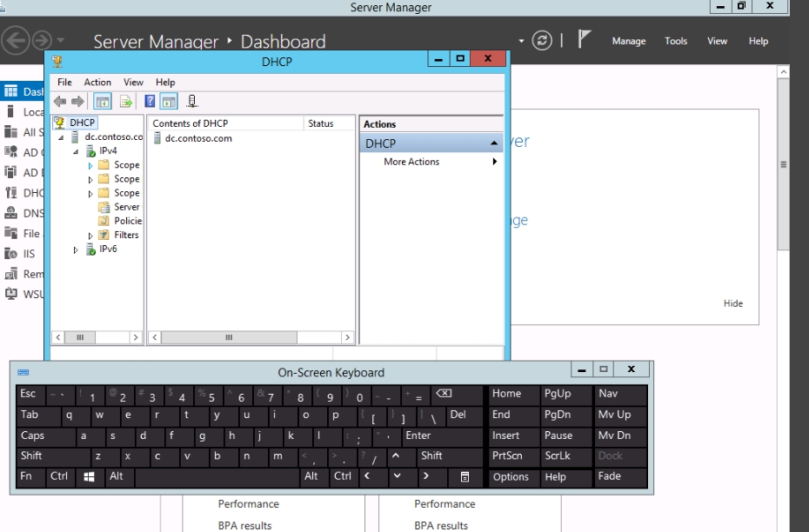The image size is (809, 532).
Task: Tap the Enter key on On-Screen Keyboard
Action: pyautogui.click(x=444, y=436)
